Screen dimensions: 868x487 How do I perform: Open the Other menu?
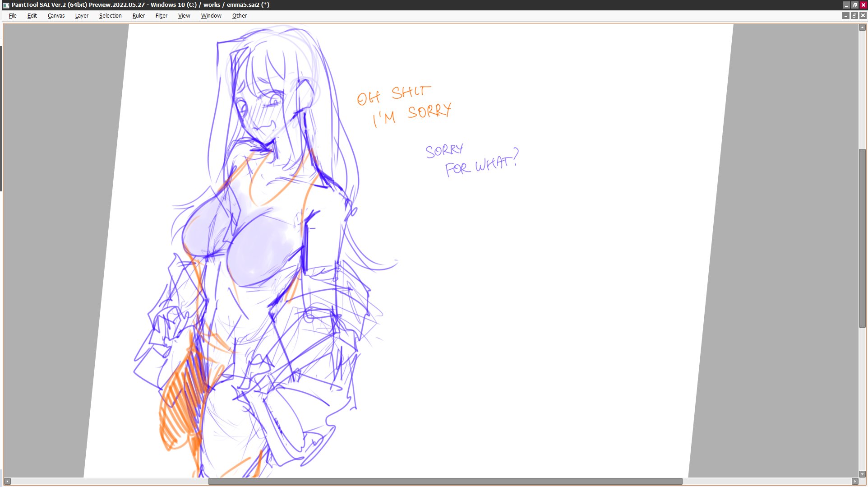coord(240,15)
